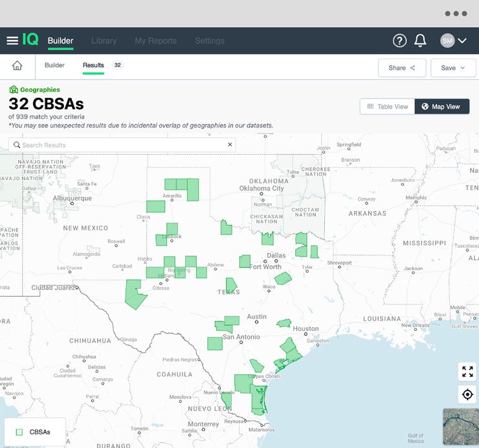Center map on current location
This screenshot has width=479, height=448.
tap(467, 394)
